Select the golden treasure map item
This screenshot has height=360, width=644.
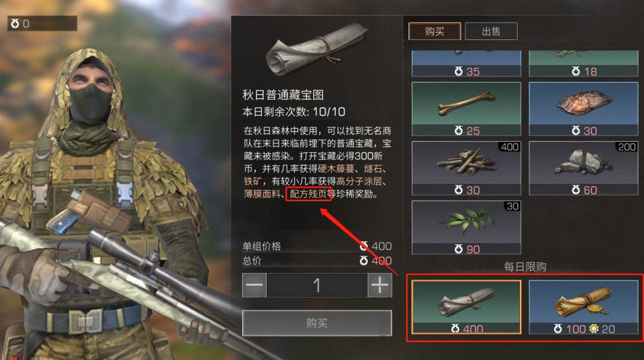click(583, 307)
